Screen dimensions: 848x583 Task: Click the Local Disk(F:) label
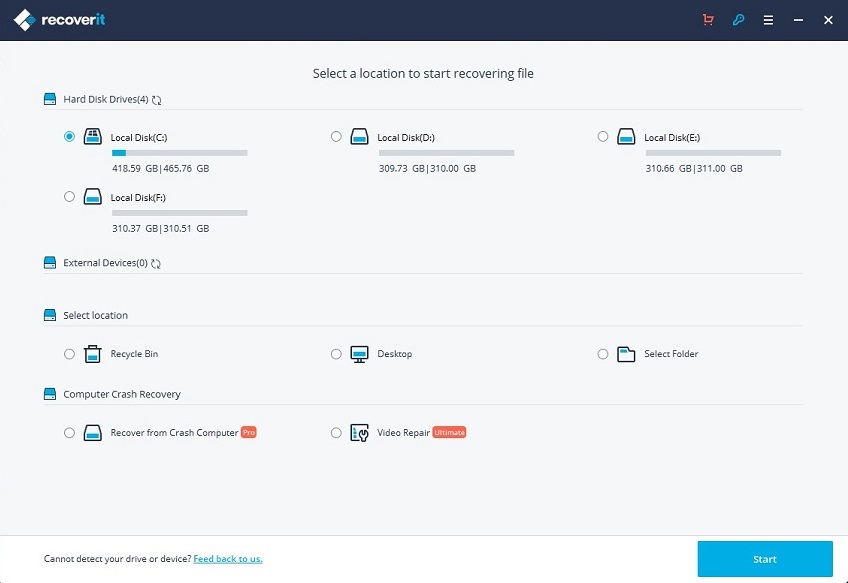[138, 197]
